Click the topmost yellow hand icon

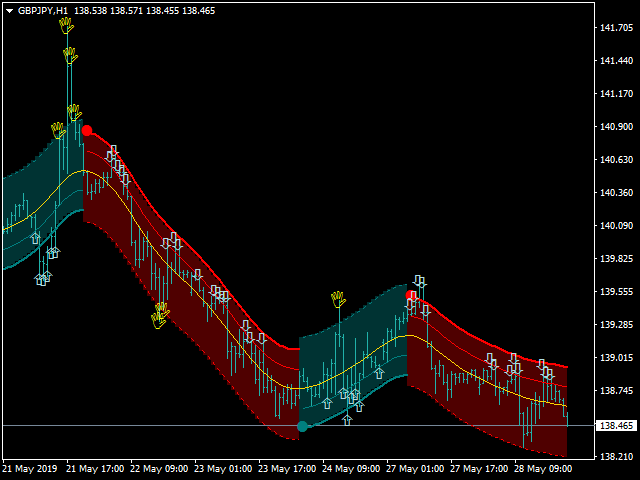tap(67, 26)
